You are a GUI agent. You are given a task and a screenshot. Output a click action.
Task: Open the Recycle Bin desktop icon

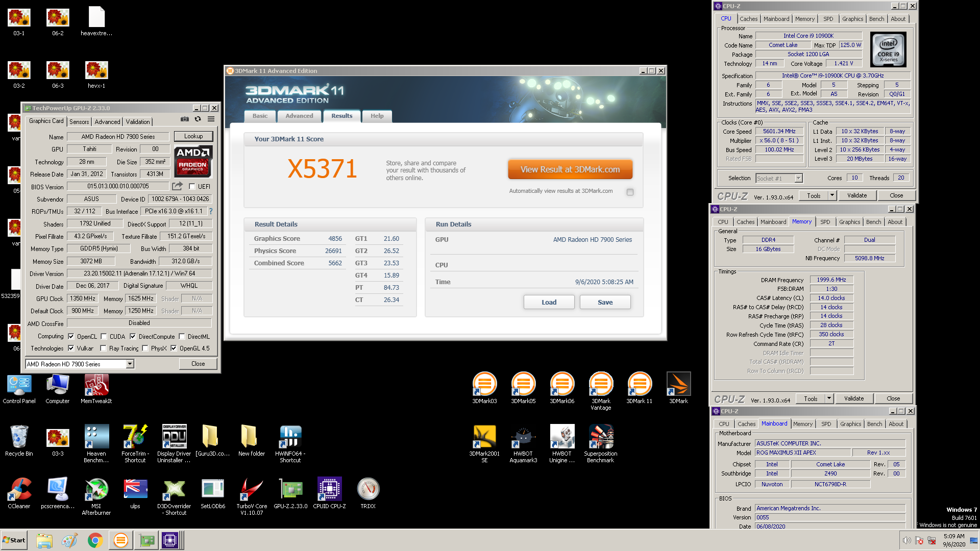pos(19,441)
